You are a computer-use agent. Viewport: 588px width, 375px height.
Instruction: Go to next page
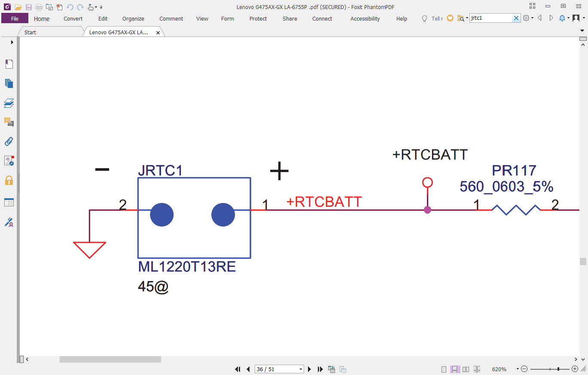tap(310, 369)
